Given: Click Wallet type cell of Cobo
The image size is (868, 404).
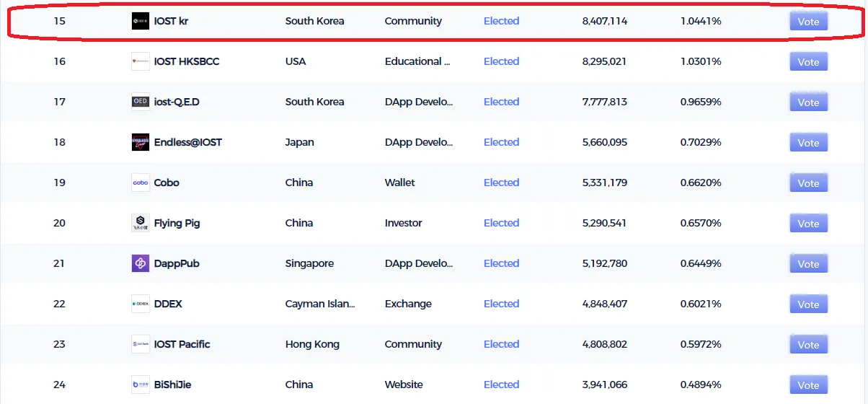Looking at the screenshot, I should (x=400, y=183).
